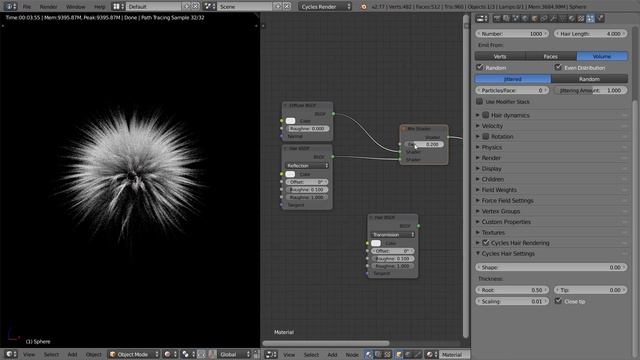This screenshot has width=640, height=360.
Task: Click the Diffuse BSDF Color swatch
Action: 290,121
